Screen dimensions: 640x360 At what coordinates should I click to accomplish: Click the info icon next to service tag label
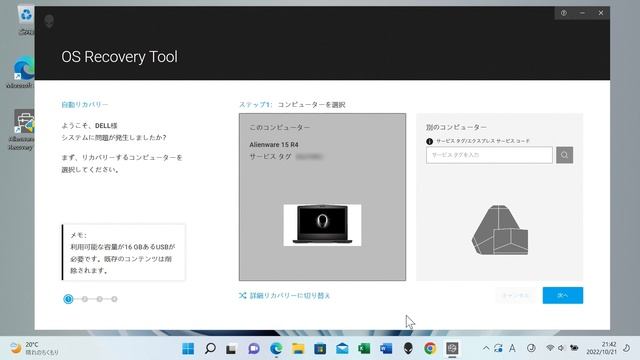[x=429, y=141]
